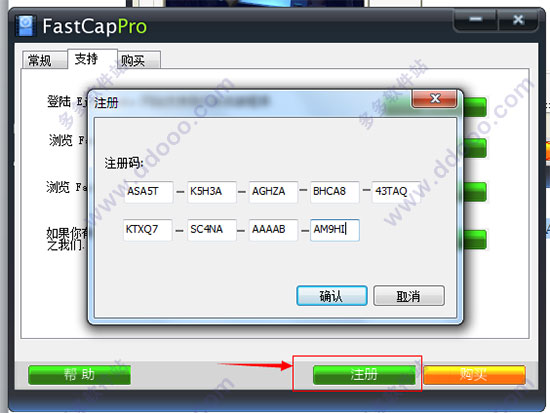Image resolution: width=550 pixels, height=413 pixels.
Task: Open the 购买 tab
Action: coord(139,60)
